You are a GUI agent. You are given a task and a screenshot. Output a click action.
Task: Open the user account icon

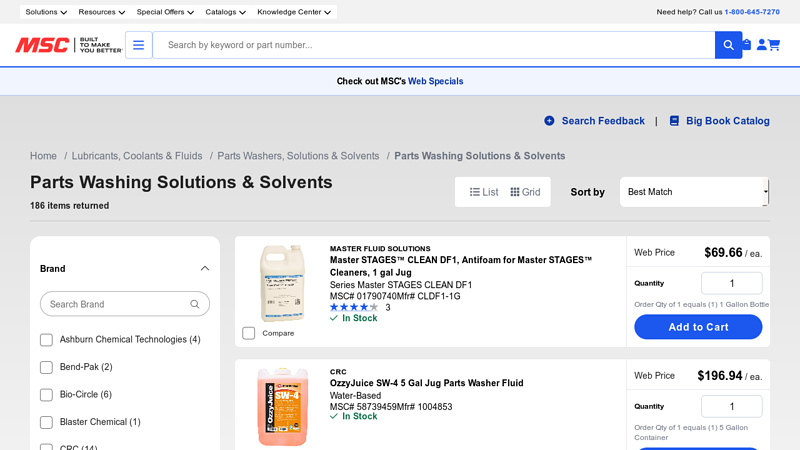tap(761, 45)
